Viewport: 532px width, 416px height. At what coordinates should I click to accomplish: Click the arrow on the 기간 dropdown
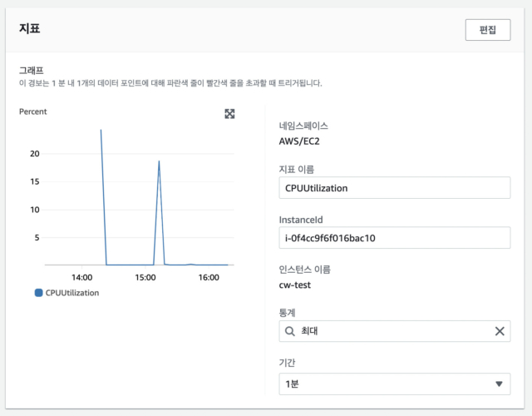click(x=499, y=384)
